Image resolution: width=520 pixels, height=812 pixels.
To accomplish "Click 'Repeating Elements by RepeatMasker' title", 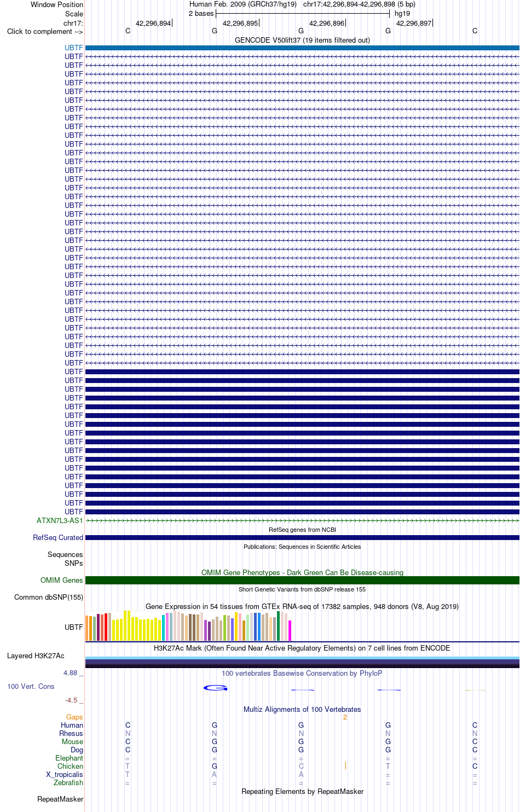I will click(x=302, y=791).
